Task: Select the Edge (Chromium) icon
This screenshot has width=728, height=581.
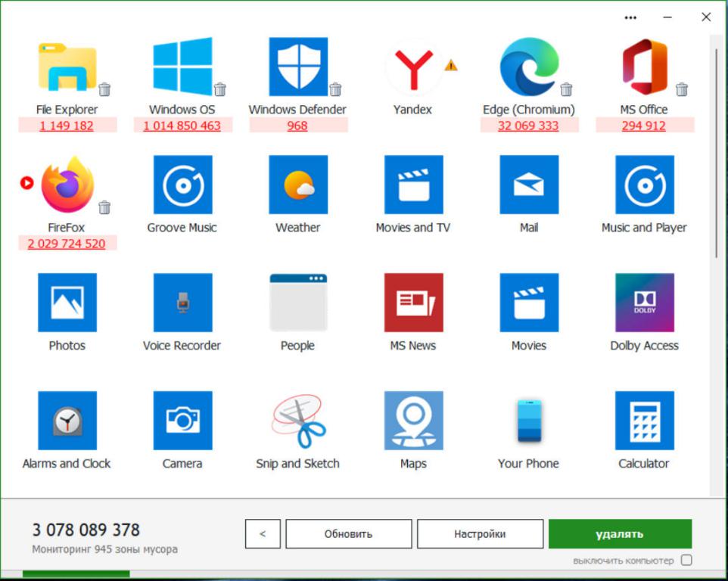Action: pyautogui.click(x=529, y=67)
